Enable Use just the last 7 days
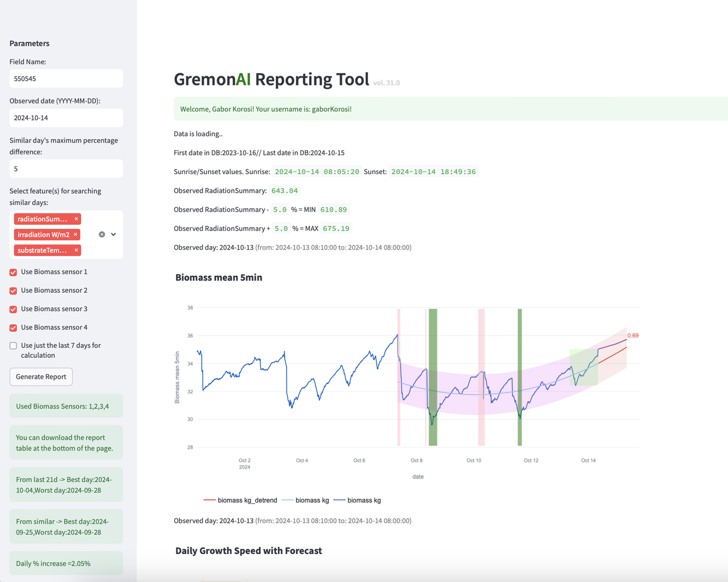Image resolution: width=728 pixels, height=582 pixels. point(13,346)
